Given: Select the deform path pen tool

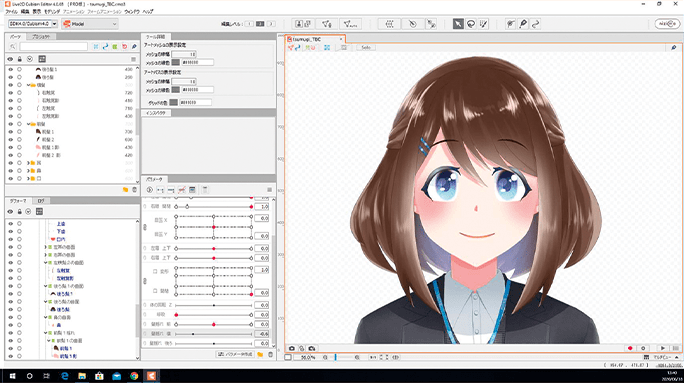Looking at the screenshot, I should [x=523, y=24].
